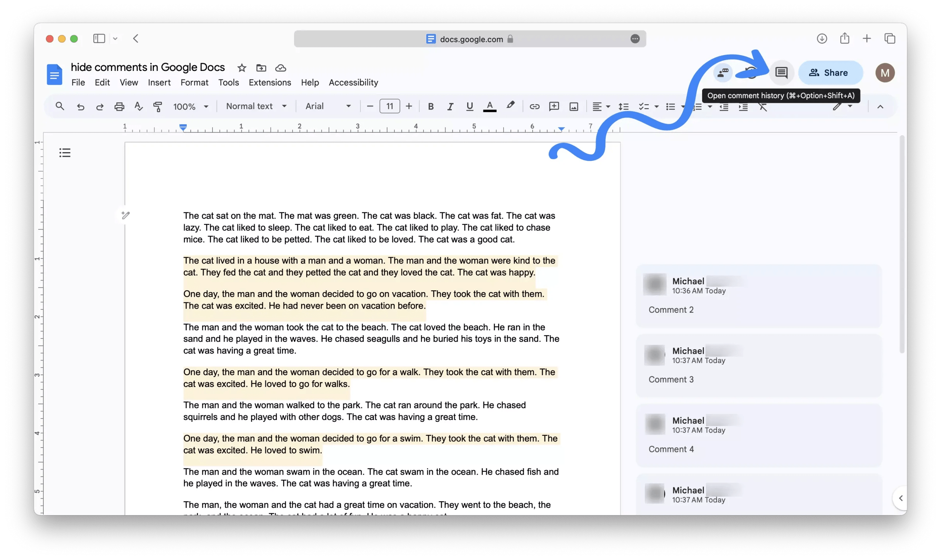Apply text highlight color

coord(510,107)
